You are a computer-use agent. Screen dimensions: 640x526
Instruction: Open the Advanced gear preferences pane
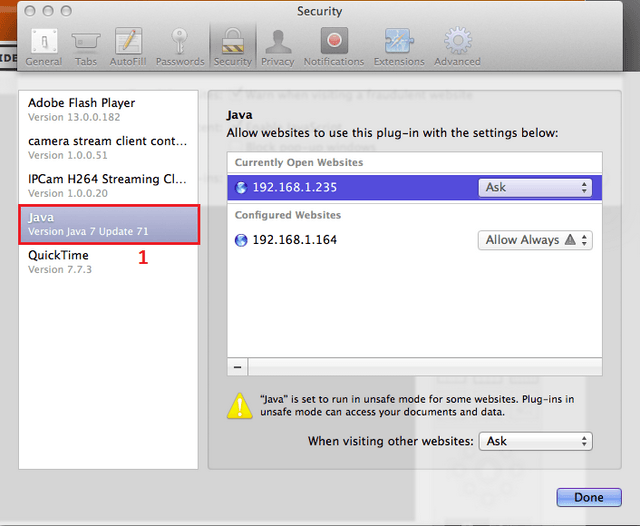(457, 47)
